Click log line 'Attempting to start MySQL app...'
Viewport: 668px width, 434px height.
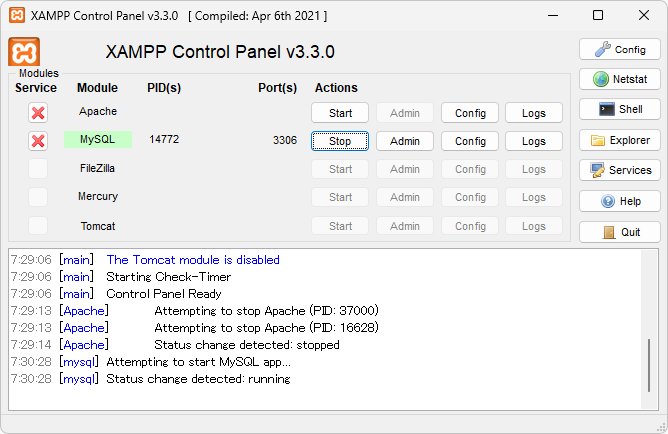tap(199, 362)
